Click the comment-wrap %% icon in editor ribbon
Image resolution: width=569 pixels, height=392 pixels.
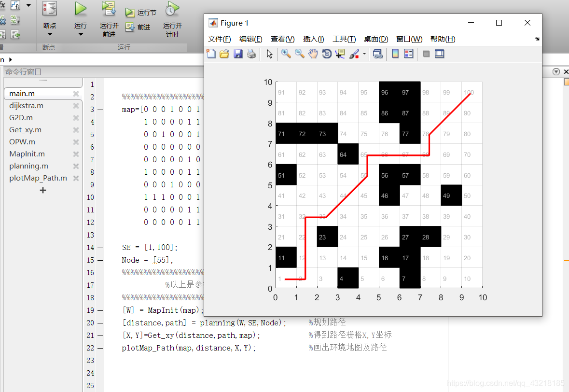(x=15, y=20)
